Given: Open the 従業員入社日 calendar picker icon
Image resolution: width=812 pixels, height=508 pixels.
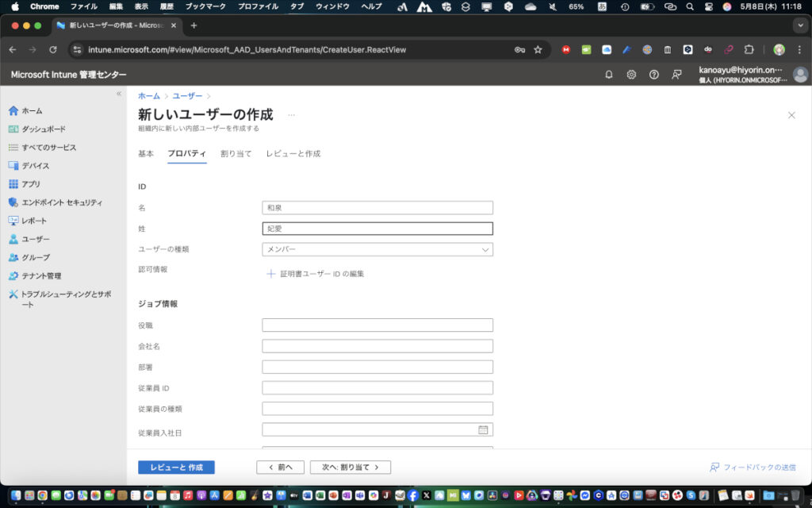Looking at the screenshot, I should pyautogui.click(x=483, y=429).
